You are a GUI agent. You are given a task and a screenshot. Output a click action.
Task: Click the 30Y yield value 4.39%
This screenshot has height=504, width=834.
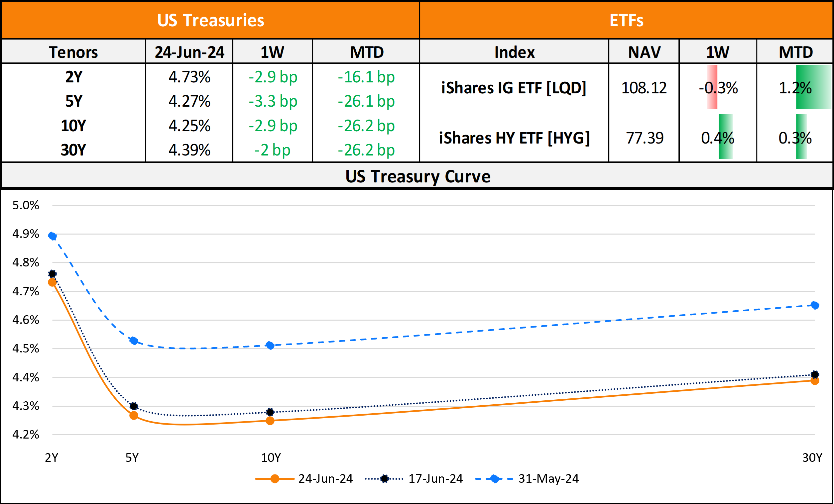pos(189,150)
